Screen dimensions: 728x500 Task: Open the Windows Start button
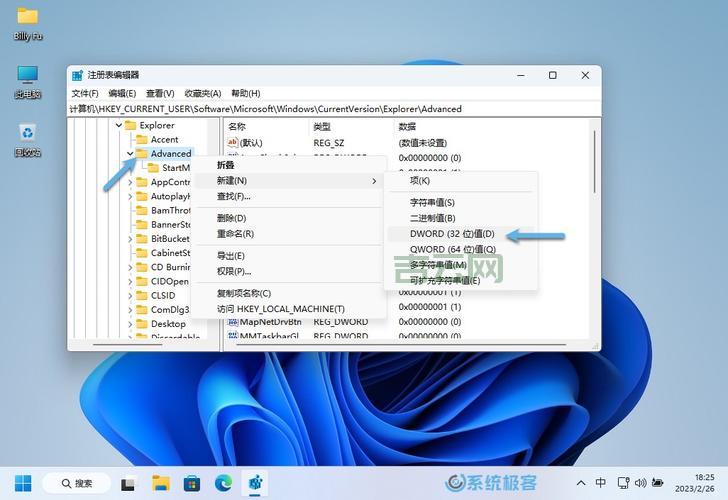coord(23,483)
